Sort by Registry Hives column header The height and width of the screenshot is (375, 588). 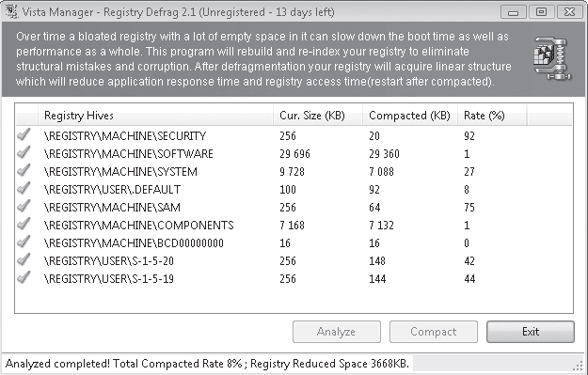[155, 116]
